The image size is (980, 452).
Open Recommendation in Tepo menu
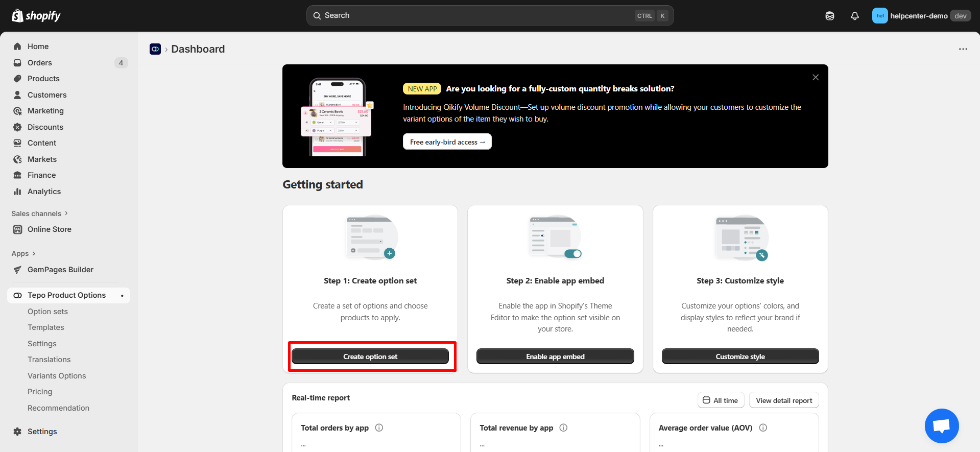coord(58,408)
